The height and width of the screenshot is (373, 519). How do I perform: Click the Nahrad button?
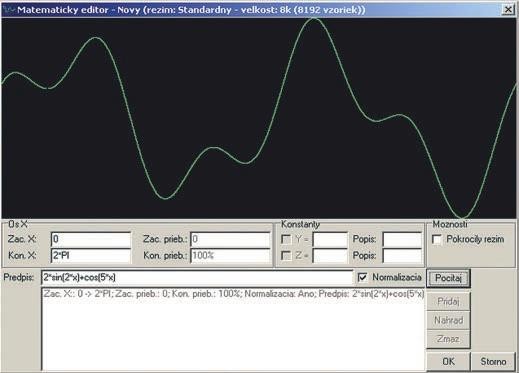[448, 320]
